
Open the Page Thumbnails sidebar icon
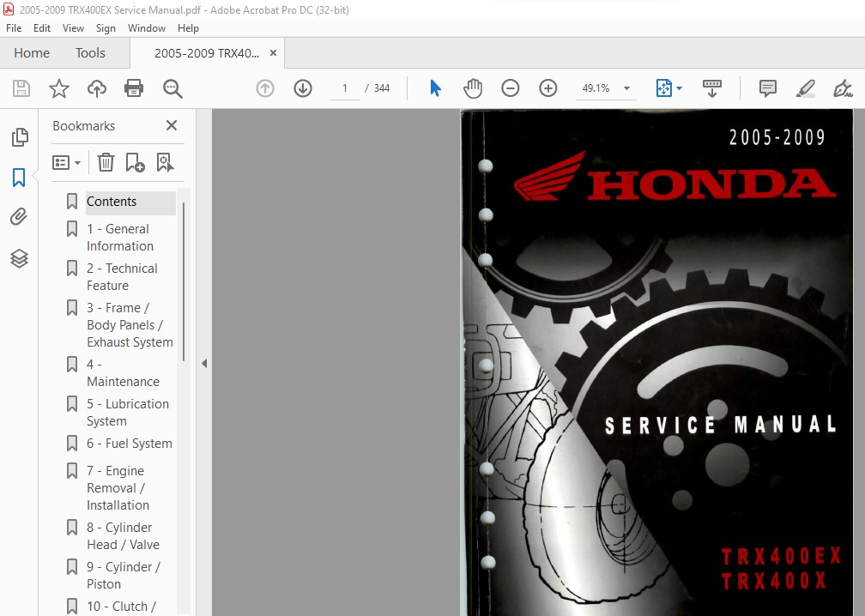pos(19,137)
